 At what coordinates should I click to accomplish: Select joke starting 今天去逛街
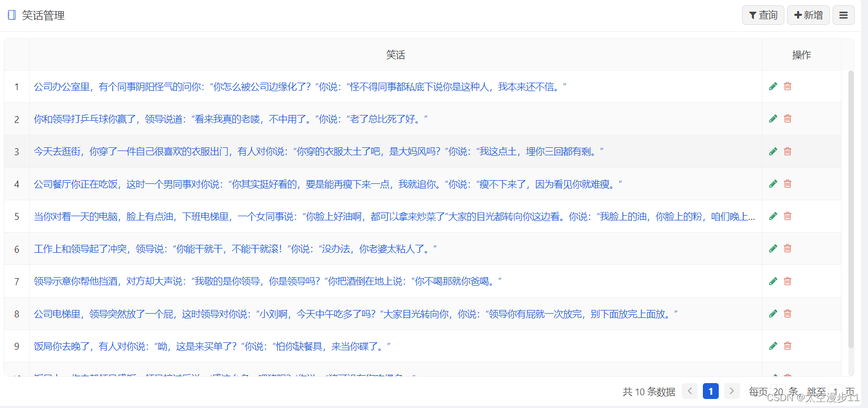(318, 152)
